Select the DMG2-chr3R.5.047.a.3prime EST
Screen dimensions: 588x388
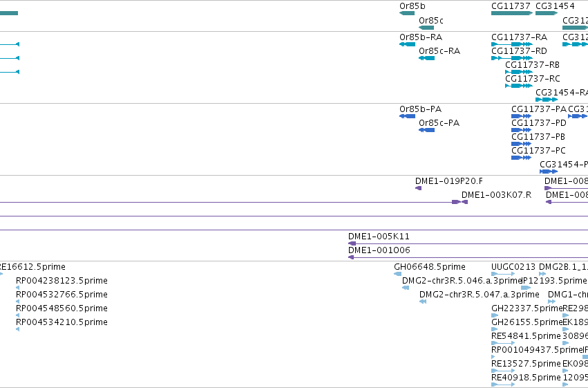[423, 302]
